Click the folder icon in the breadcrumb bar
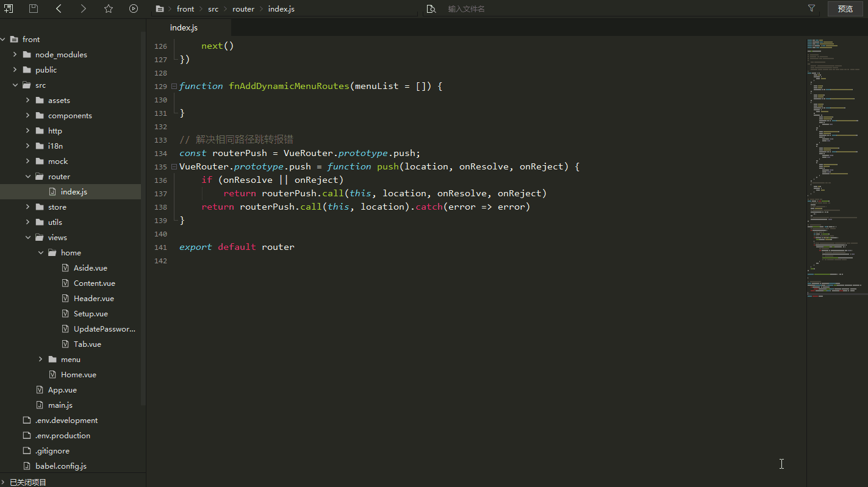868x487 pixels. click(159, 9)
